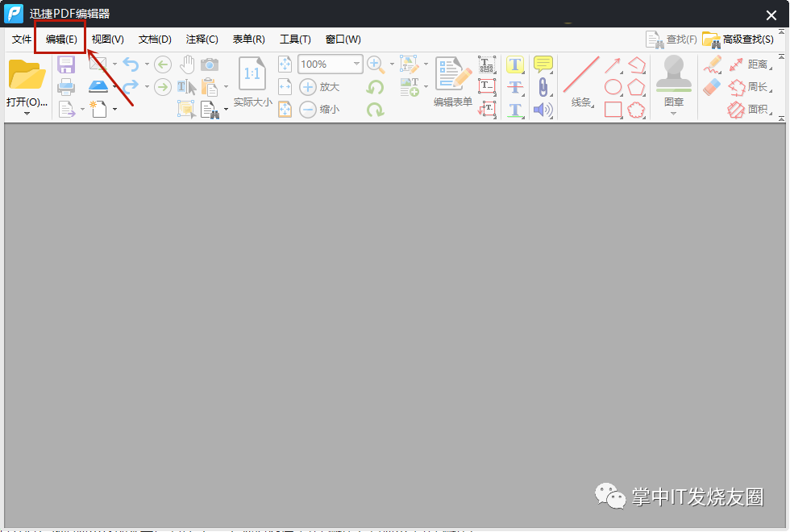
Task: Select the Sticky Note comment tool
Action: [x=543, y=64]
